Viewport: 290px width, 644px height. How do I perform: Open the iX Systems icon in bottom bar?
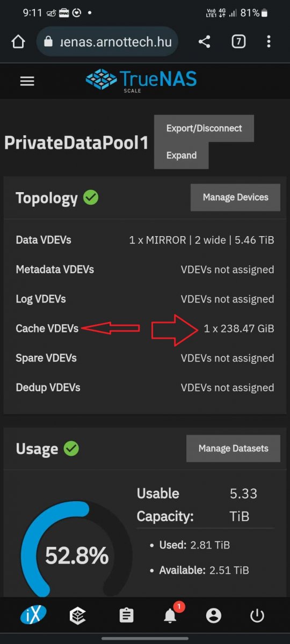tap(34, 615)
